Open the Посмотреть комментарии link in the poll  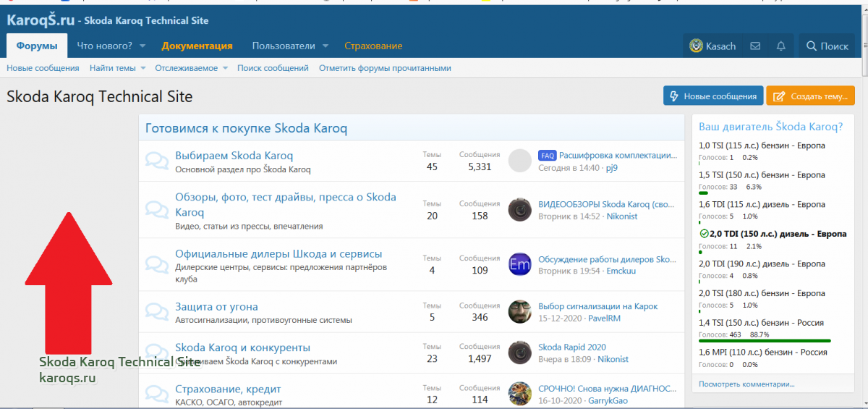(x=746, y=384)
